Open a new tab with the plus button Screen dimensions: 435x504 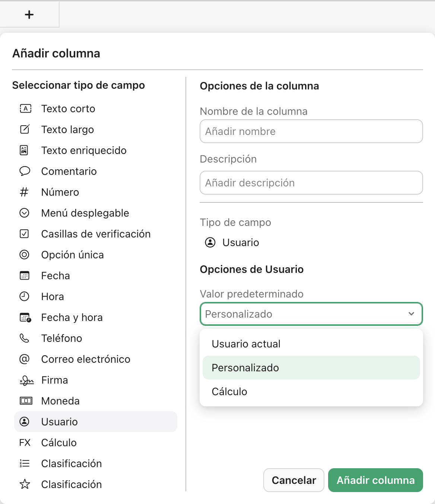(29, 15)
